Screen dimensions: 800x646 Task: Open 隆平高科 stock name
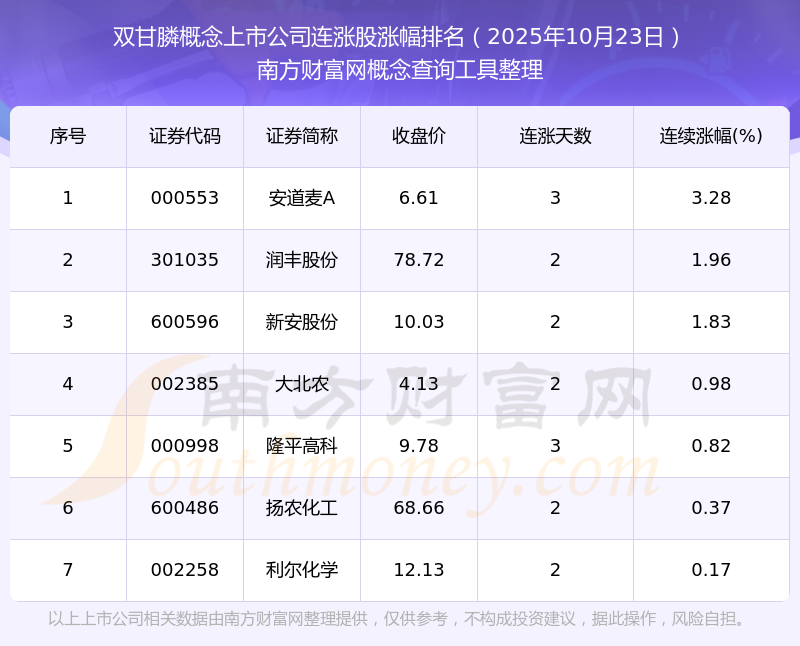(x=302, y=446)
